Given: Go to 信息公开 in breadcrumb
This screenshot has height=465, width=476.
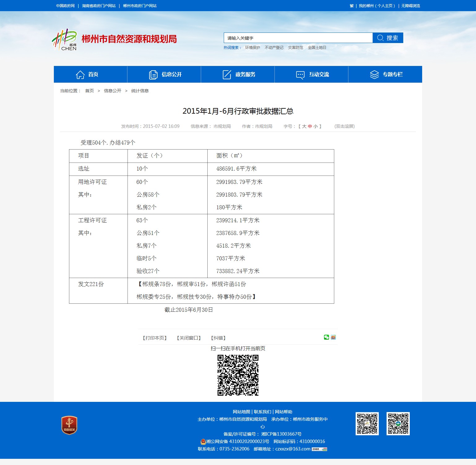Looking at the screenshot, I should click(x=113, y=91).
